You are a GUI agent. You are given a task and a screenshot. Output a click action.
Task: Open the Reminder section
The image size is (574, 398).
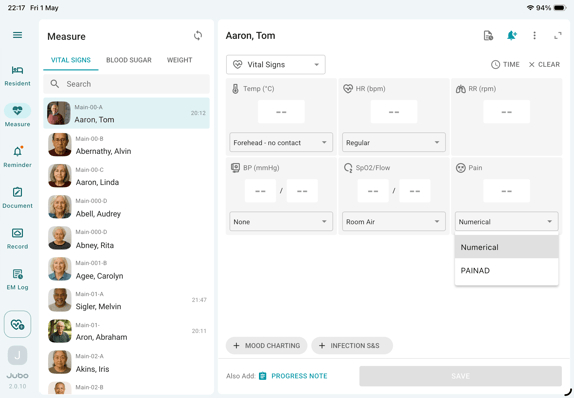coord(17,157)
